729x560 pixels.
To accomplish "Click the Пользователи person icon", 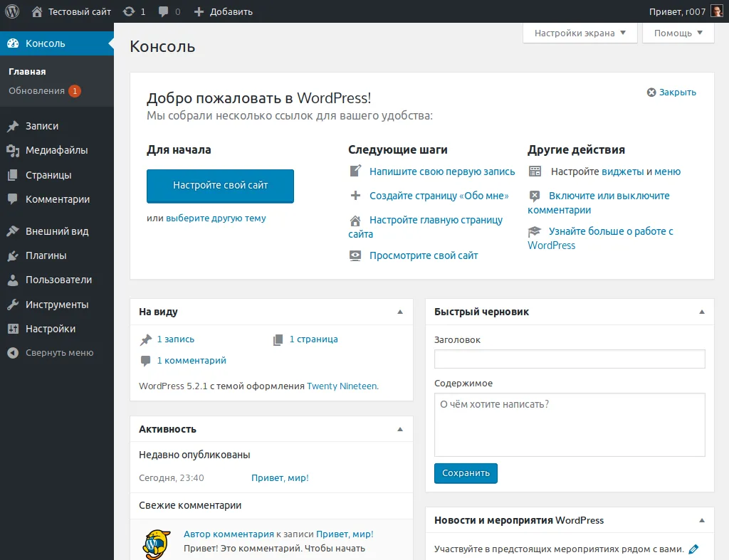I will 13,280.
